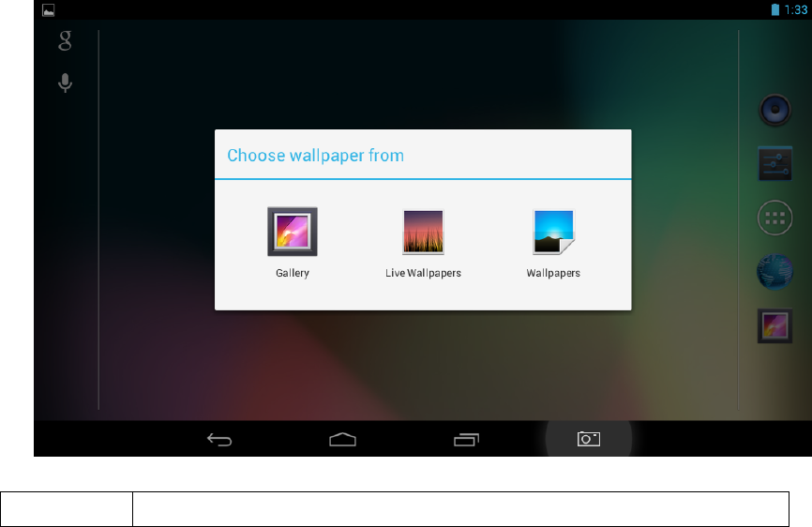The width and height of the screenshot is (812, 527).
Task: Open the Recent apps button
Action: click(466, 440)
